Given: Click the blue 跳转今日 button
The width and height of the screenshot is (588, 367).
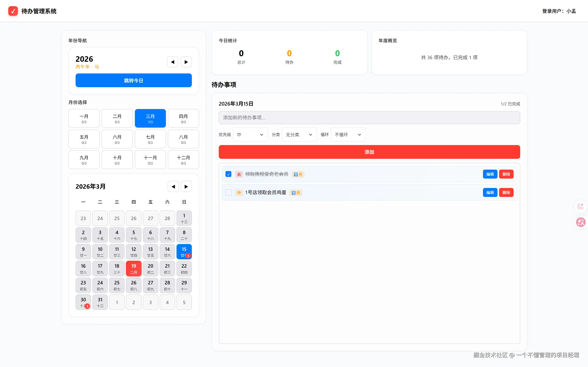Looking at the screenshot, I should pyautogui.click(x=134, y=80).
